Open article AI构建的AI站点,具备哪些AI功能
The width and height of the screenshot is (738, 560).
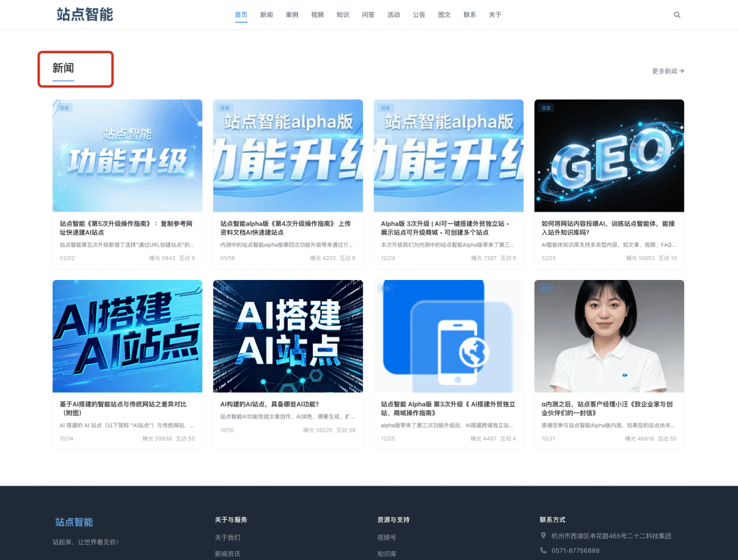coord(269,404)
